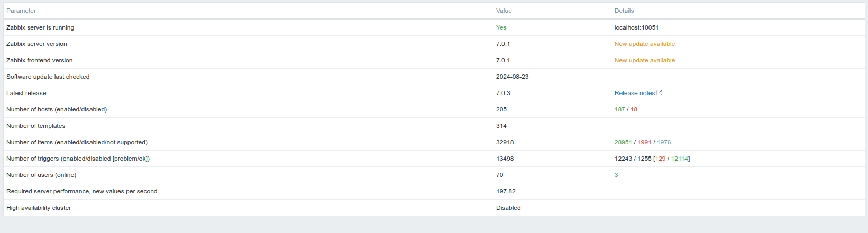The height and width of the screenshot is (233, 868).
Task: Select 'Number of hosts (enabled/disabled)' label
Action: point(57,109)
